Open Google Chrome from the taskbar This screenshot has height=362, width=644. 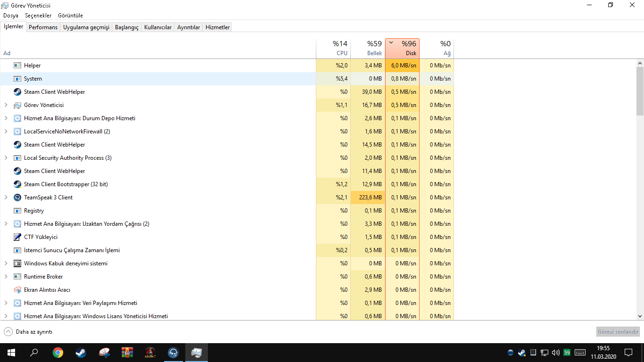point(58,353)
